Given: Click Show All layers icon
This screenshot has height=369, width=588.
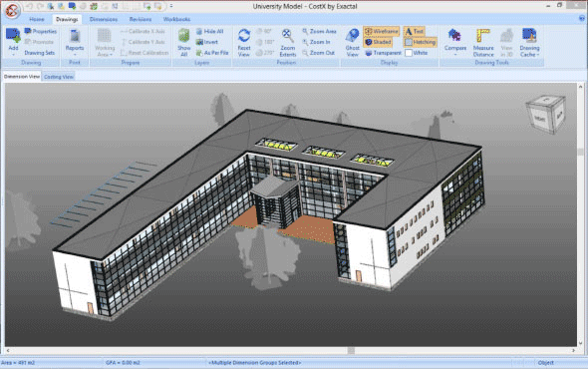Looking at the screenshot, I should [183, 36].
